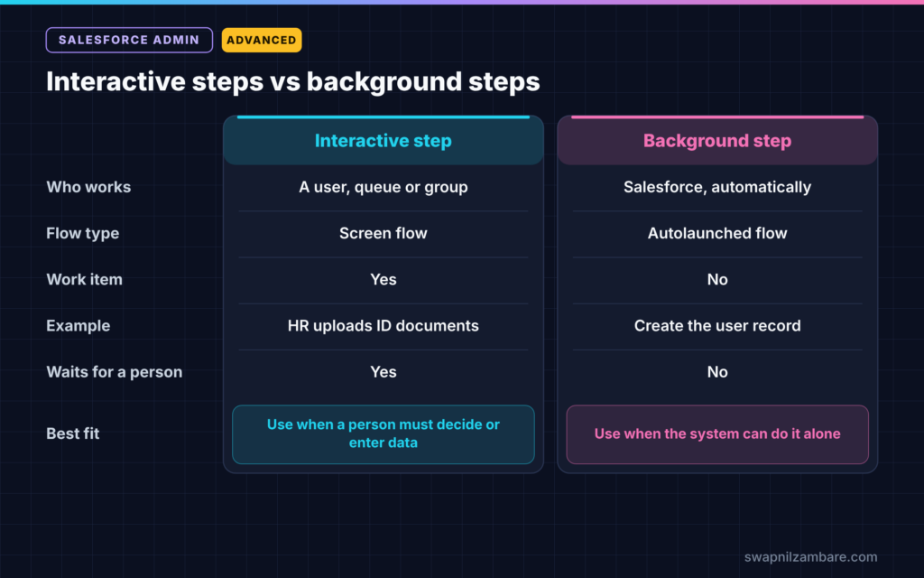Click the 'Background step' column header

tap(717, 140)
